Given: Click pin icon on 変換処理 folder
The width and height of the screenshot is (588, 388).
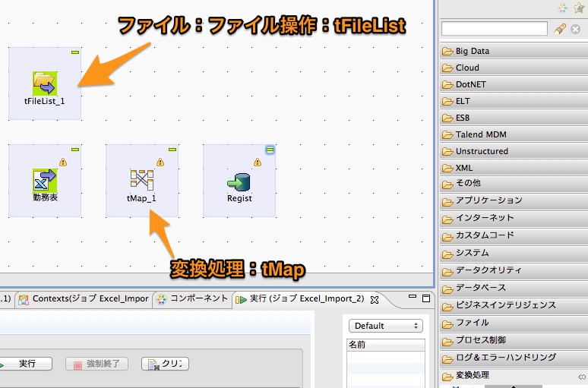Looking at the screenshot, I should point(583,377).
